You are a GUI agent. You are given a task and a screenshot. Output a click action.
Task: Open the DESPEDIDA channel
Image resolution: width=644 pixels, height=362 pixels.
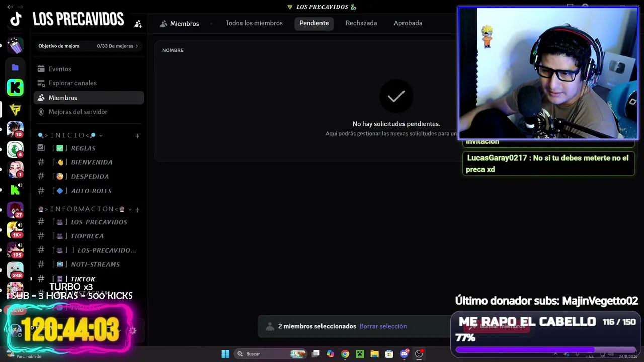(x=89, y=176)
